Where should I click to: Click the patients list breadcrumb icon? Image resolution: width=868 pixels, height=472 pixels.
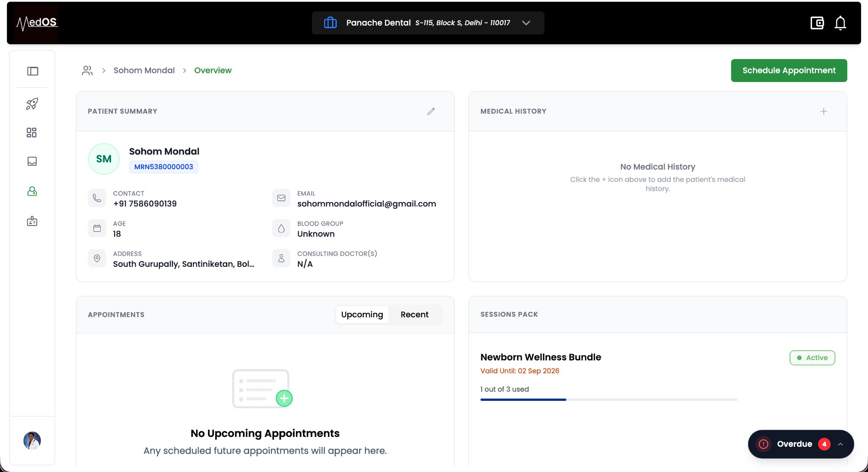(x=87, y=70)
